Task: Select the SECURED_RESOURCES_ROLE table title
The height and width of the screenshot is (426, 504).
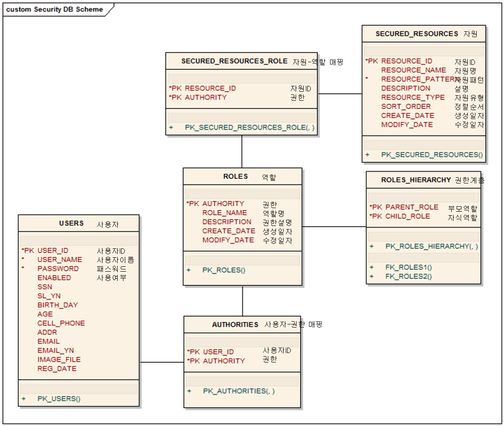Action: (234, 61)
